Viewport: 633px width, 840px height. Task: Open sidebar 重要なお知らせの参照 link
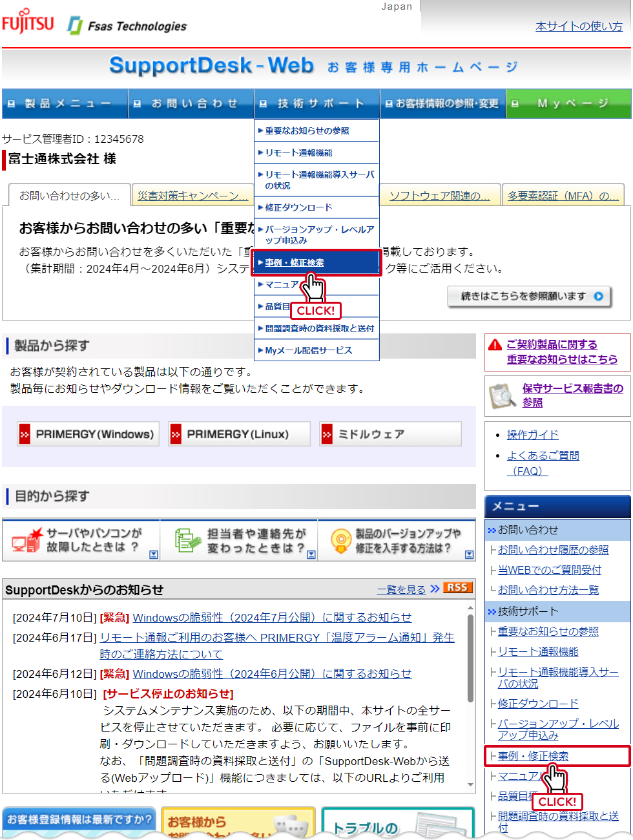(x=548, y=631)
